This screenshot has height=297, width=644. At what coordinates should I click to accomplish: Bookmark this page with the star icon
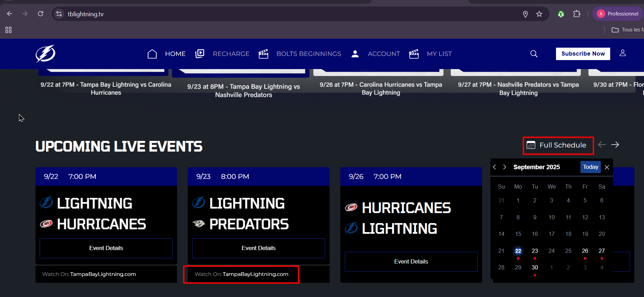539,14
